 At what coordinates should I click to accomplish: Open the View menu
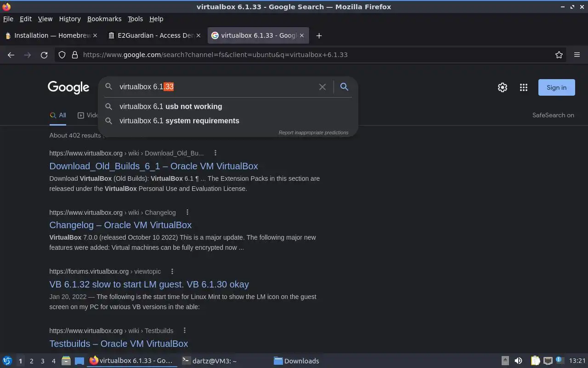pyautogui.click(x=45, y=19)
